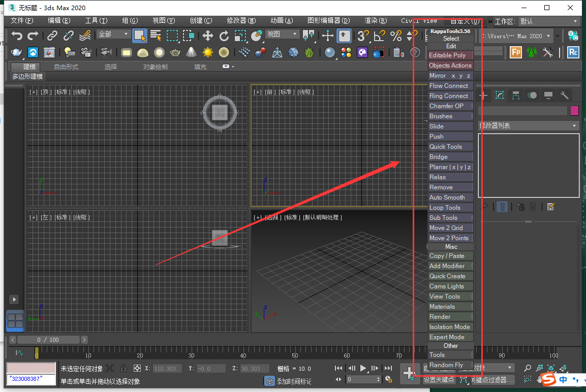Step to the next frame
This screenshot has height=392, width=586.
tap(375, 368)
